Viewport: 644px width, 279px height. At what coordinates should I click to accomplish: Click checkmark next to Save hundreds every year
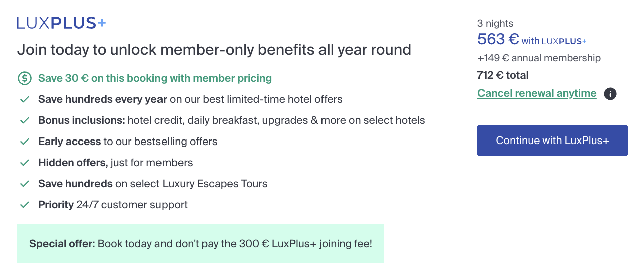[x=24, y=99]
